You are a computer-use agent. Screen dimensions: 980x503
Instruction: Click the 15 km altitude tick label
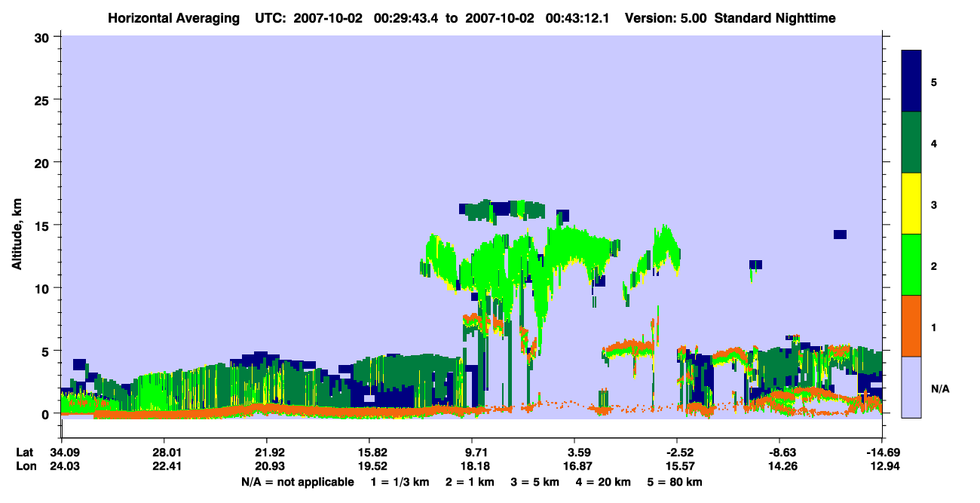tap(42, 225)
